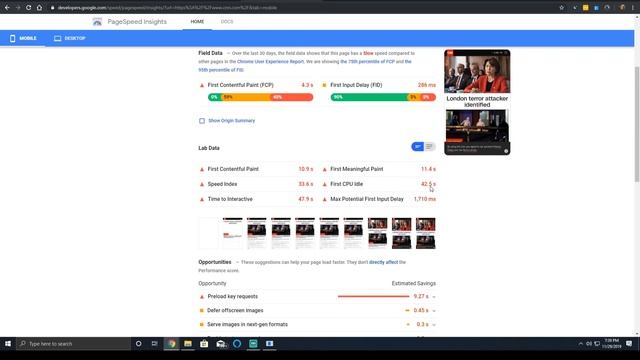The height and width of the screenshot is (360, 640).
Task: Click the browser address bar URL
Action: [167, 8]
